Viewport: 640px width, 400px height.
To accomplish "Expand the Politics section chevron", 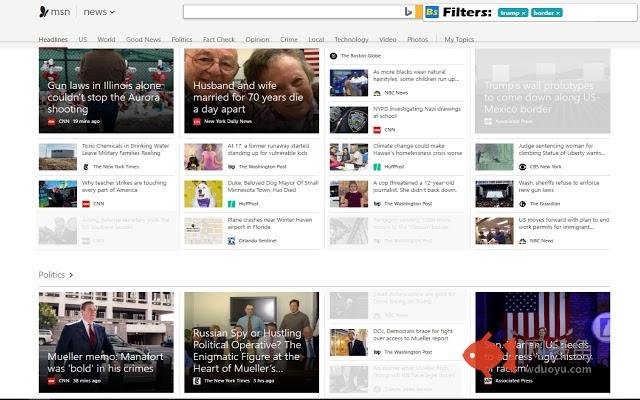I will pos(71,275).
